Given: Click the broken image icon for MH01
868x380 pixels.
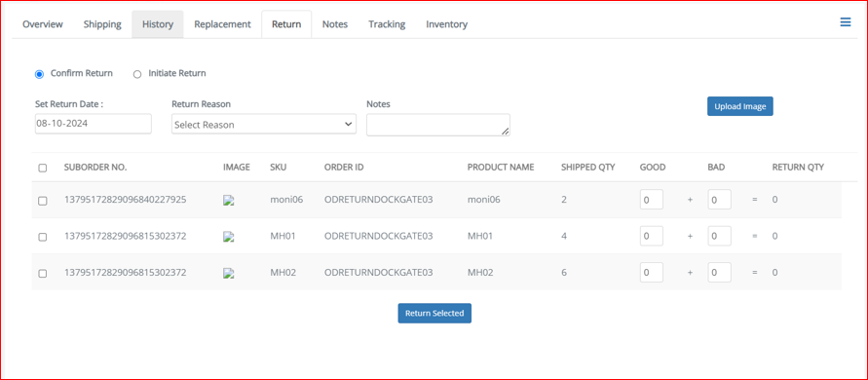Looking at the screenshot, I should click(x=229, y=237).
